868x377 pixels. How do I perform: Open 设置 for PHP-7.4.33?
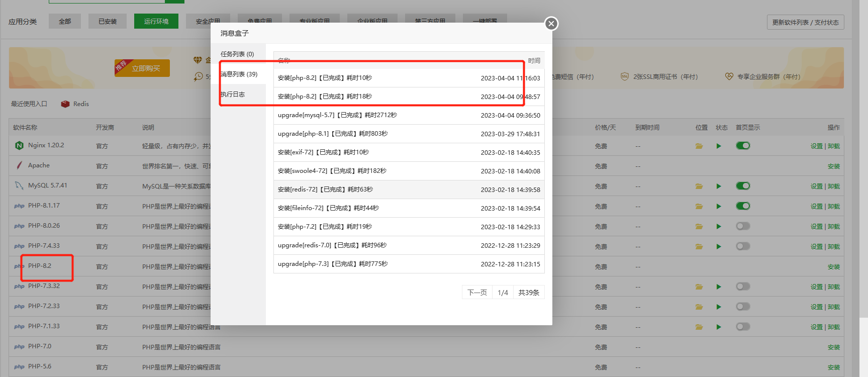pos(816,246)
